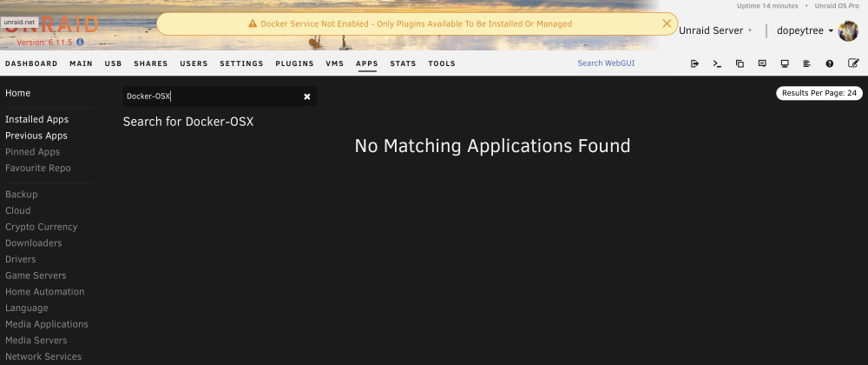Open the Media Servers category

coord(36,340)
